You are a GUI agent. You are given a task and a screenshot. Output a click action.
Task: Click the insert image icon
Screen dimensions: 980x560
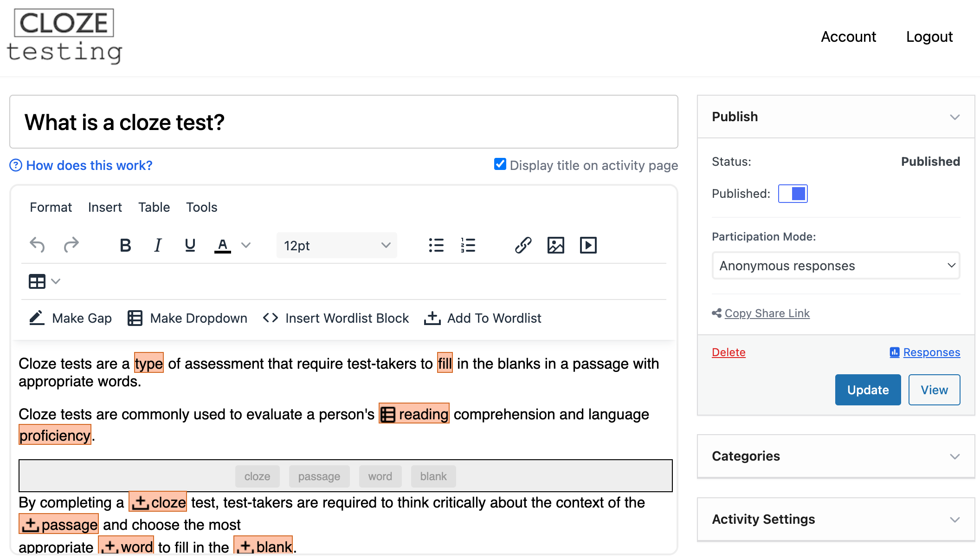[x=555, y=245]
